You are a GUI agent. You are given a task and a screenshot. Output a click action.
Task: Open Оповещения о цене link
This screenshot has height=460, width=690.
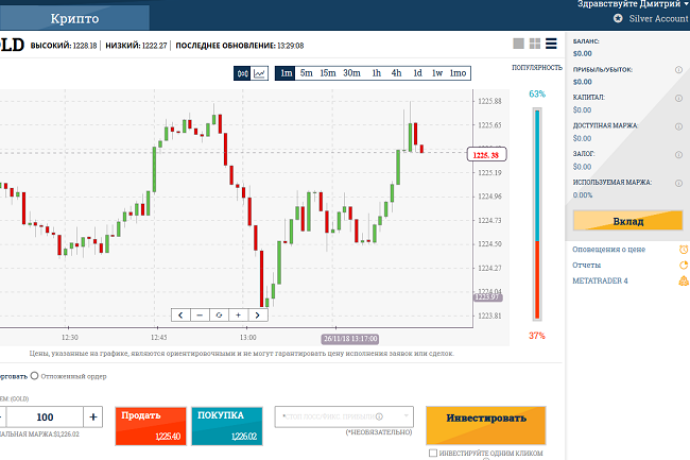coord(609,250)
